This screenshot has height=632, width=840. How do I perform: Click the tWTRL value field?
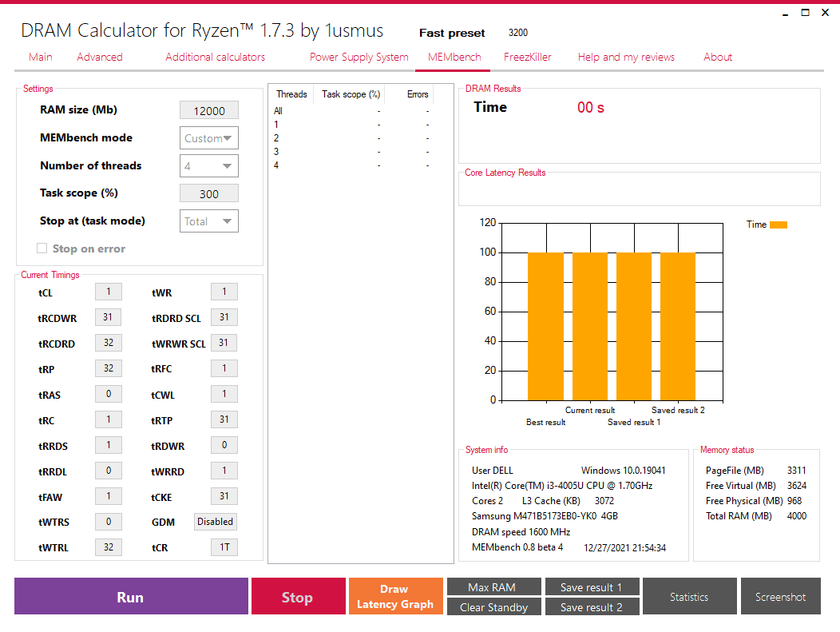[x=109, y=547]
